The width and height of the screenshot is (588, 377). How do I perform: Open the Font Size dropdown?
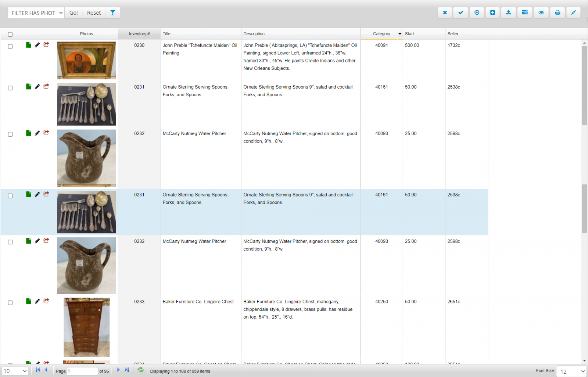point(571,371)
